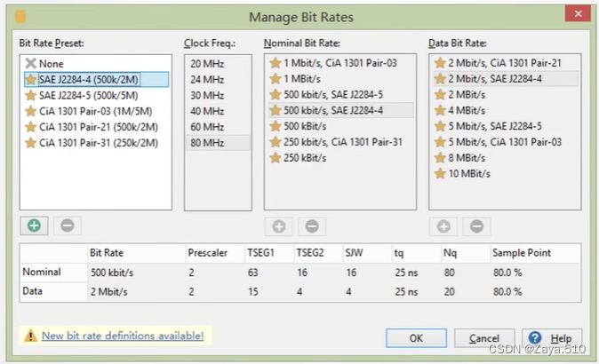Select nominal 1 MBit/s
Image resolution: width=599 pixels, height=364 pixels.
point(340,79)
